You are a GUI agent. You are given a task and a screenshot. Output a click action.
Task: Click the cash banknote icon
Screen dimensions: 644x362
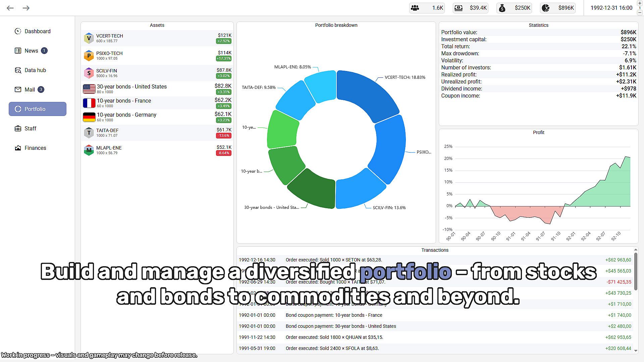[x=459, y=8]
